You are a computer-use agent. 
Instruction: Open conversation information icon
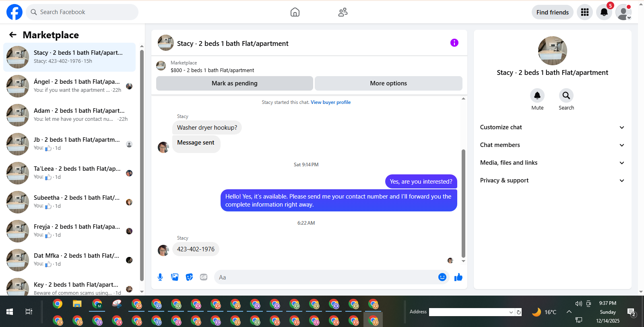(x=454, y=43)
